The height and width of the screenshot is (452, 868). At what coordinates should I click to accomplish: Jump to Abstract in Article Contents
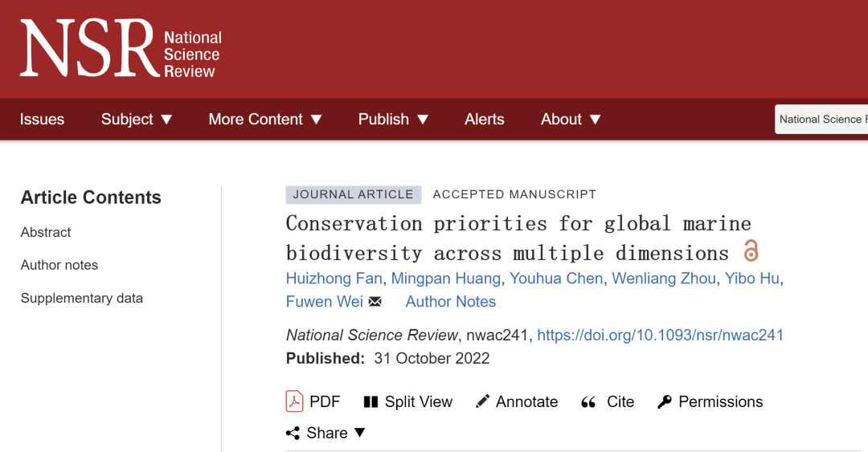point(46,232)
